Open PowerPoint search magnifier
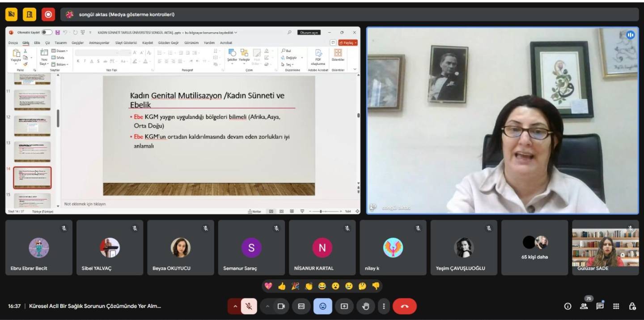 [x=289, y=32]
